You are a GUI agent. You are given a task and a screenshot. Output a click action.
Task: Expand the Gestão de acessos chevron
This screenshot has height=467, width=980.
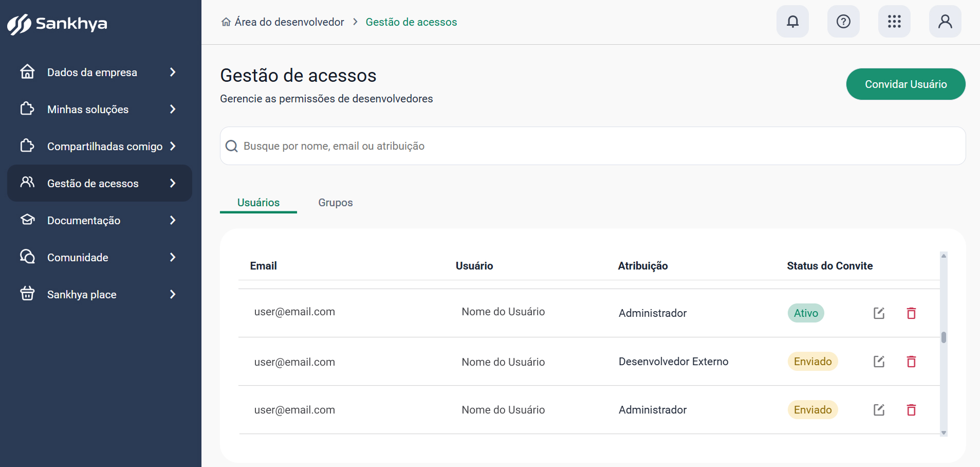tap(173, 183)
